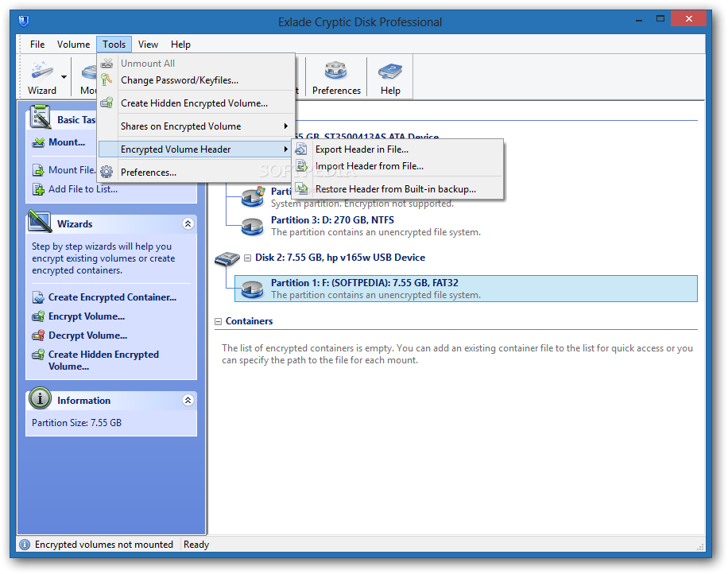Click the Preferences label in toolbar
Screen dimensions: 728x574
(x=336, y=91)
